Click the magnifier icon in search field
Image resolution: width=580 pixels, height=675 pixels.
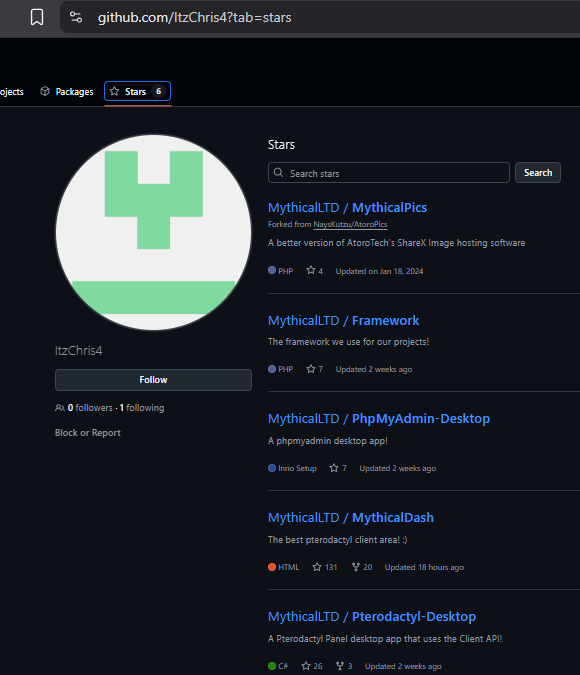279,173
